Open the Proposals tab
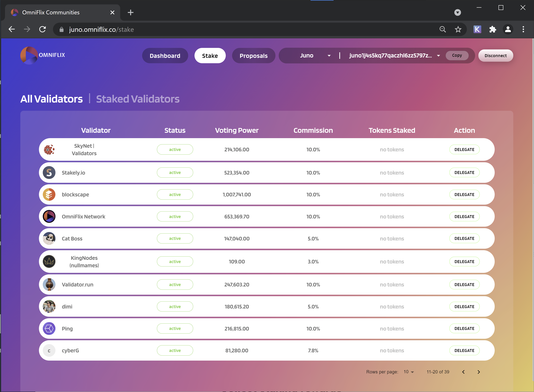Image resolution: width=534 pixels, height=392 pixels. point(254,56)
